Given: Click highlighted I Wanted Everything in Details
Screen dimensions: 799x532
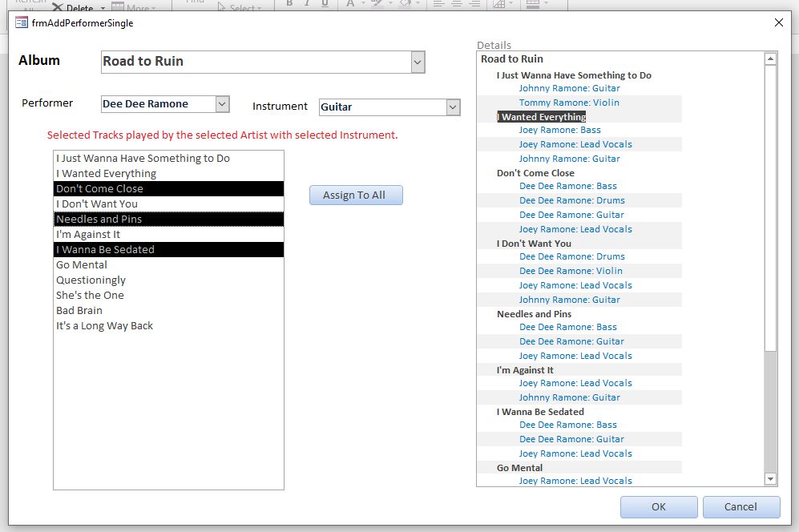Looking at the screenshot, I should (541, 117).
